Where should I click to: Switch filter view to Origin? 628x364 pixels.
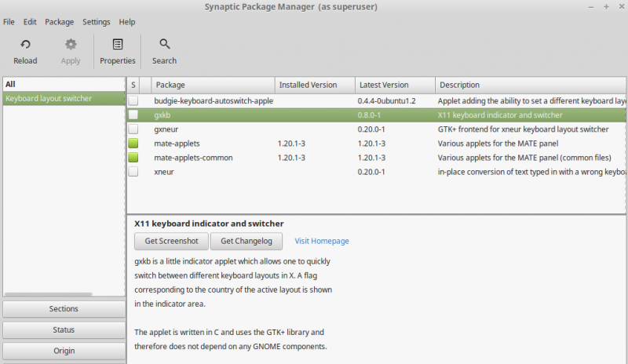[x=64, y=351]
